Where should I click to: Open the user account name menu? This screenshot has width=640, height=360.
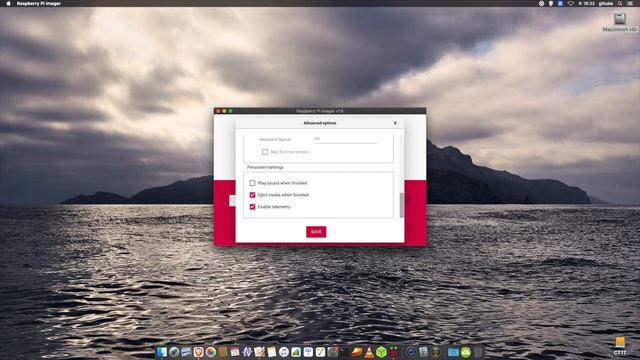coord(606,3)
